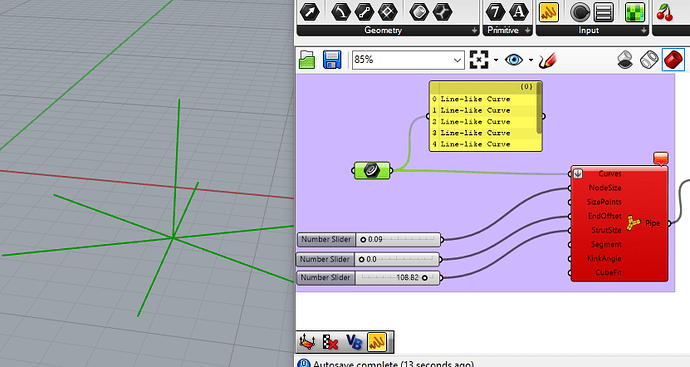This screenshot has width=690, height=367.
Task: Toggle the eye preview settings icon
Action: coord(514,59)
